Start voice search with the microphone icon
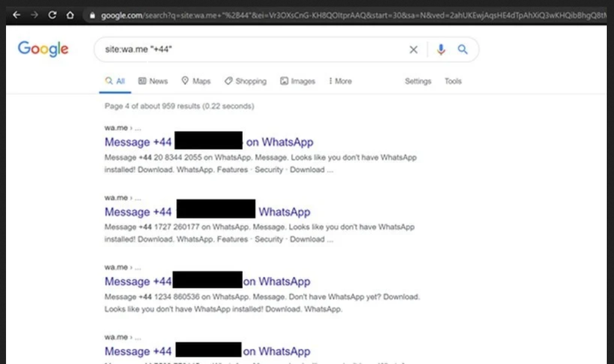The image size is (614, 364). (x=441, y=49)
